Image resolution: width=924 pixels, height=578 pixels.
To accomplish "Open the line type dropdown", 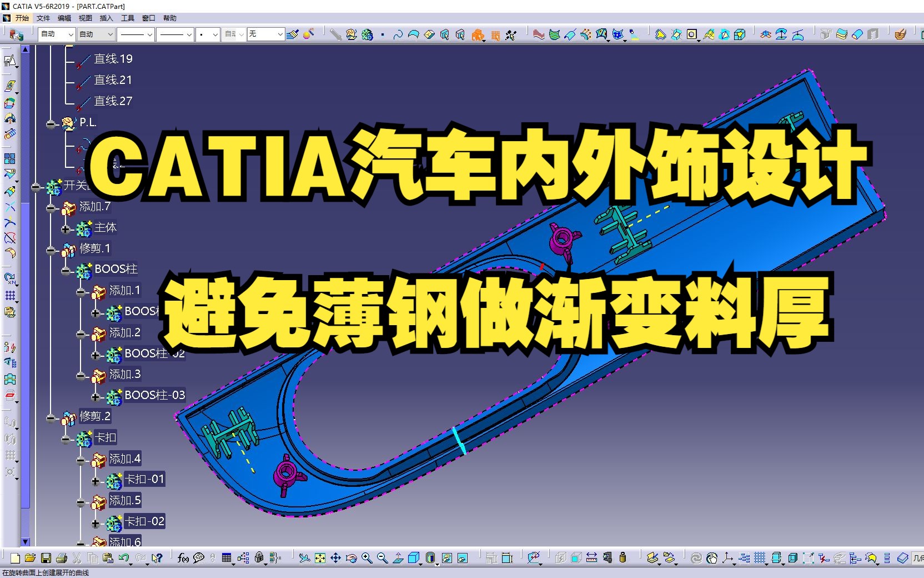I will (x=175, y=34).
